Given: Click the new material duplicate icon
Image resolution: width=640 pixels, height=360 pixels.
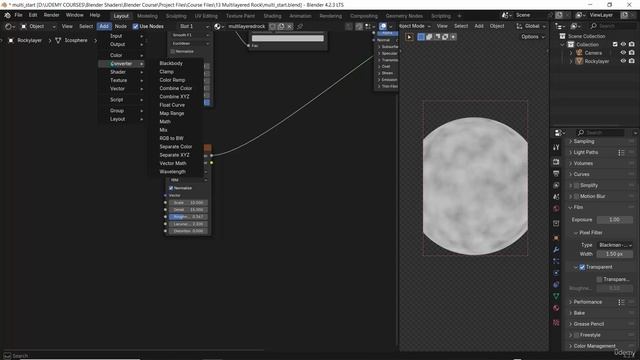Looking at the screenshot, I should click(x=281, y=26).
